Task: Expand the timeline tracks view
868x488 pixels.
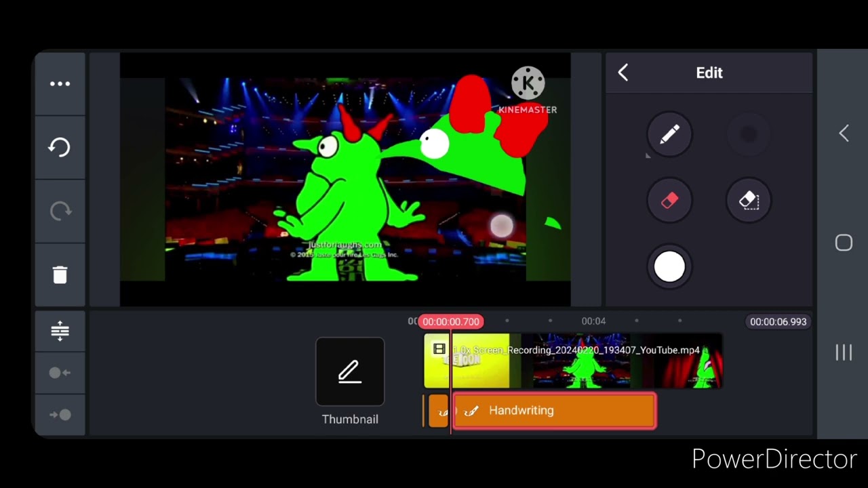Action: (x=60, y=331)
